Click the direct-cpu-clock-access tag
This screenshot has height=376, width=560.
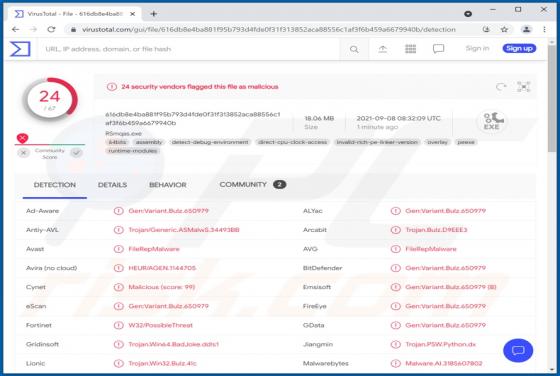pyautogui.click(x=292, y=142)
